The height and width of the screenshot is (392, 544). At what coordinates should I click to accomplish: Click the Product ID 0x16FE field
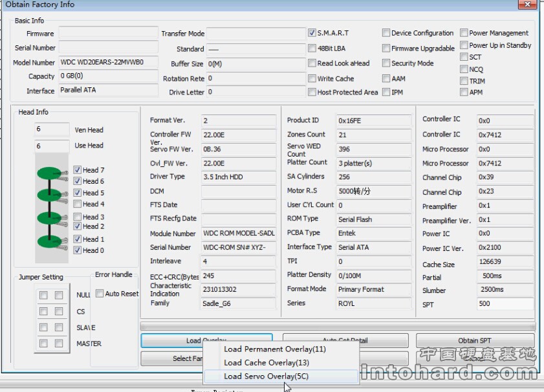(374, 120)
